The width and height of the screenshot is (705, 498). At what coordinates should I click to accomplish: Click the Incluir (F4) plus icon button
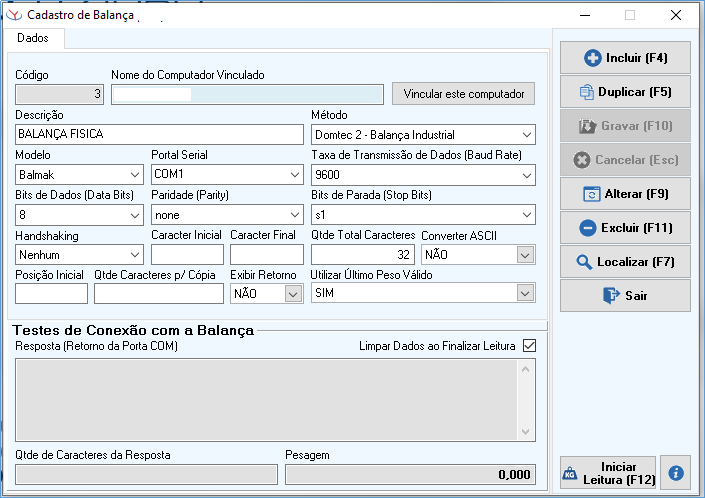pyautogui.click(x=624, y=58)
